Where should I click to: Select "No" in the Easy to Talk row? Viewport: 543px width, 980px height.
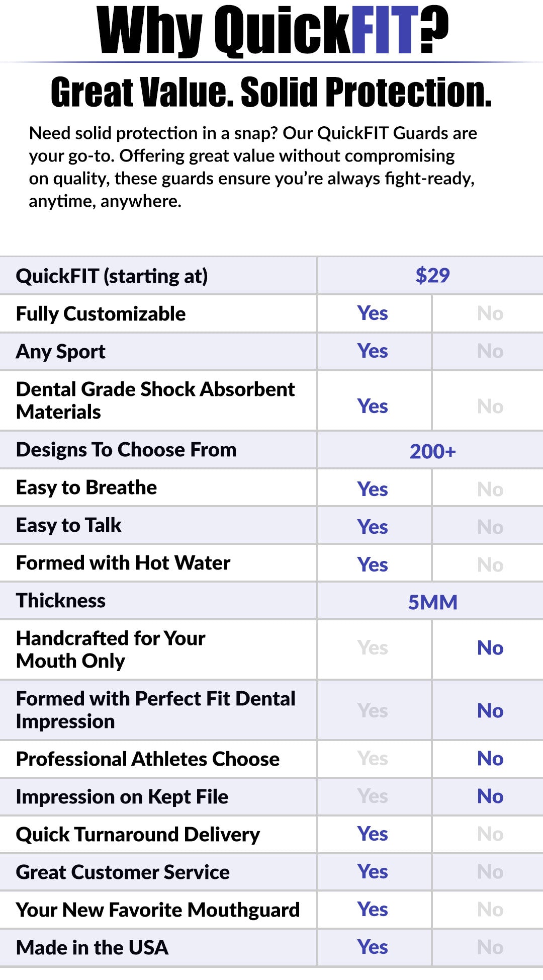coord(490,527)
